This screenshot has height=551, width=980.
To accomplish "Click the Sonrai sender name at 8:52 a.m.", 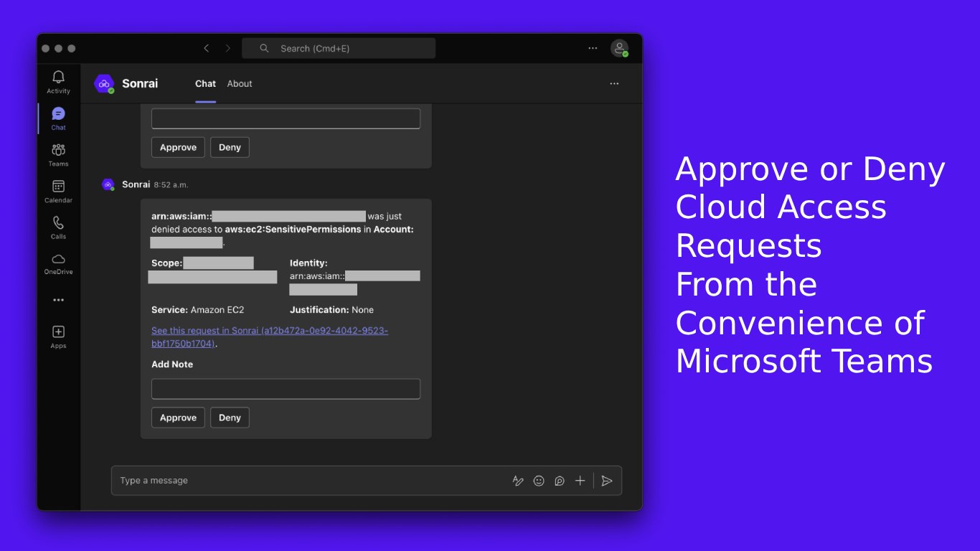I will [136, 184].
